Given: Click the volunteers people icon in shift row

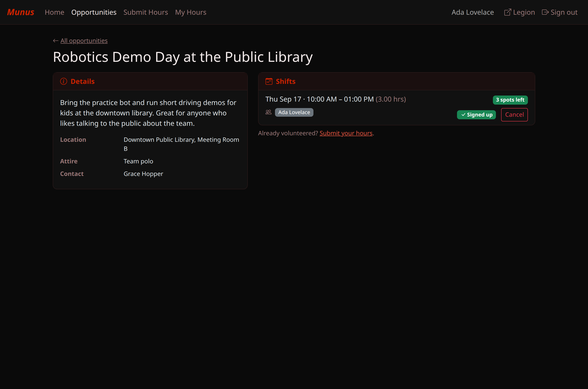Looking at the screenshot, I should coord(268,112).
